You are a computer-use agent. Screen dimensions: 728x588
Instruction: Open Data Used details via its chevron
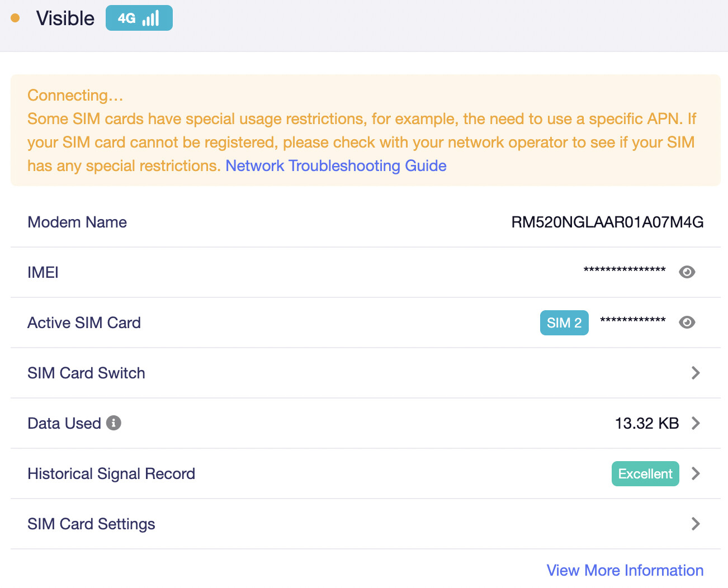(x=696, y=423)
